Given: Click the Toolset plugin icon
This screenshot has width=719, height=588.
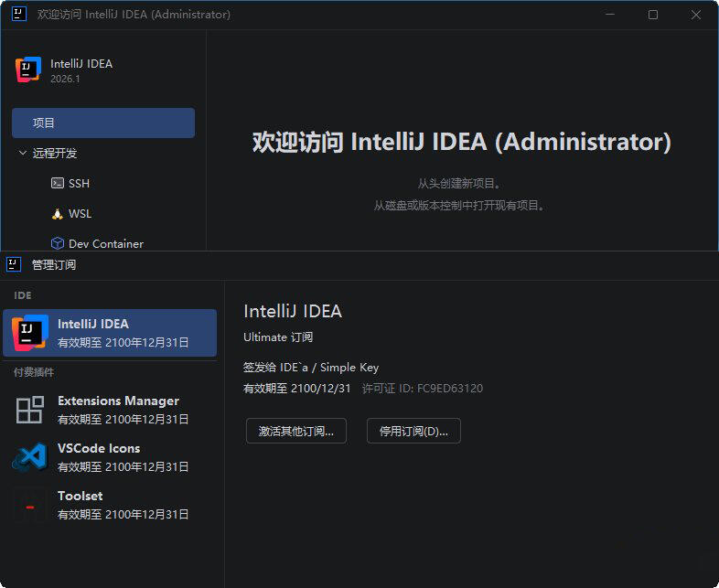Looking at the screenshot, I should pos(30,507).
